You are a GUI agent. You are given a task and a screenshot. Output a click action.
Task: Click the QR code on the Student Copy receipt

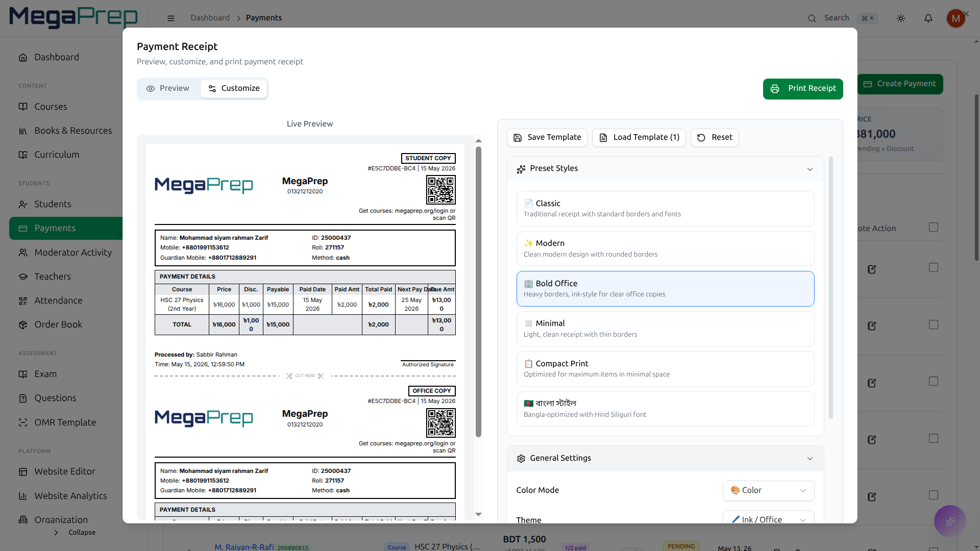tap(441, 190)
